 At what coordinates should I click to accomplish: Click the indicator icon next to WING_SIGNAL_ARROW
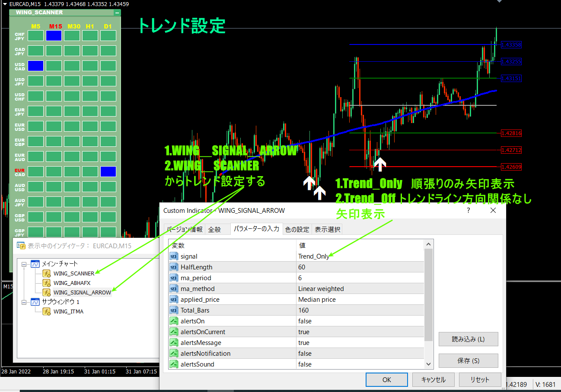pos(47,292)
